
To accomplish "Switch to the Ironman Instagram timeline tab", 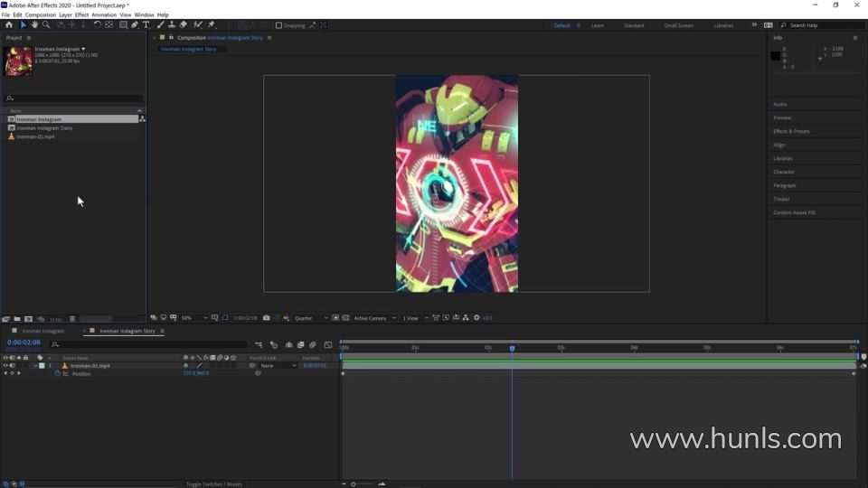I will 42,332.
